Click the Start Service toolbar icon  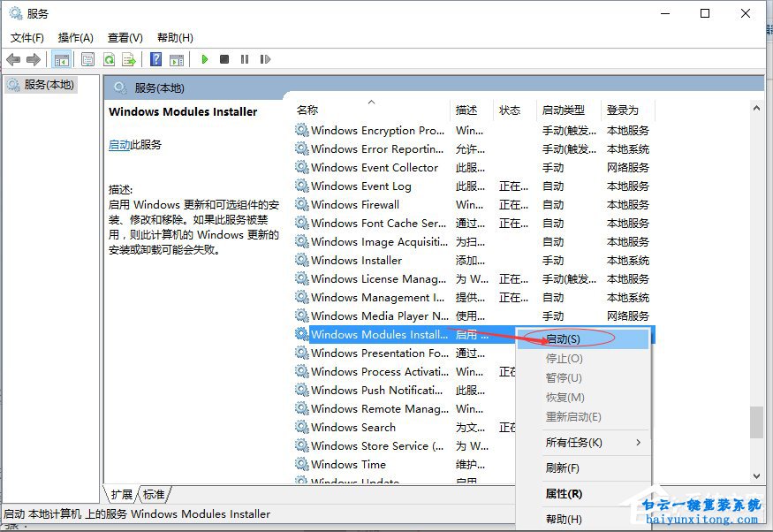pos(203,59)
